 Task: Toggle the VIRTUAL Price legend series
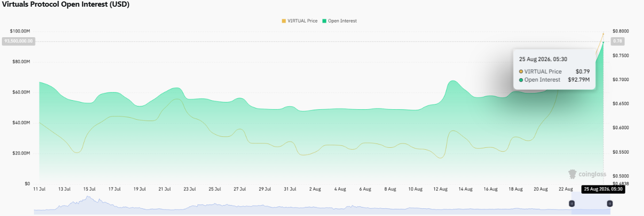[300, 21]
